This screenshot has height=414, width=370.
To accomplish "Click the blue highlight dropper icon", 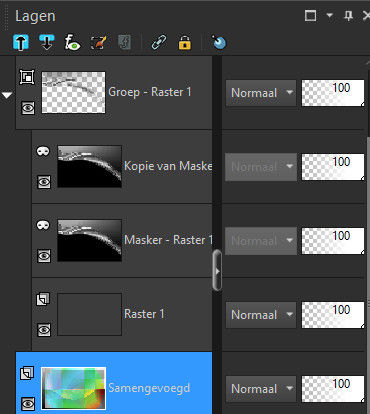I will (x=219, y=43).
